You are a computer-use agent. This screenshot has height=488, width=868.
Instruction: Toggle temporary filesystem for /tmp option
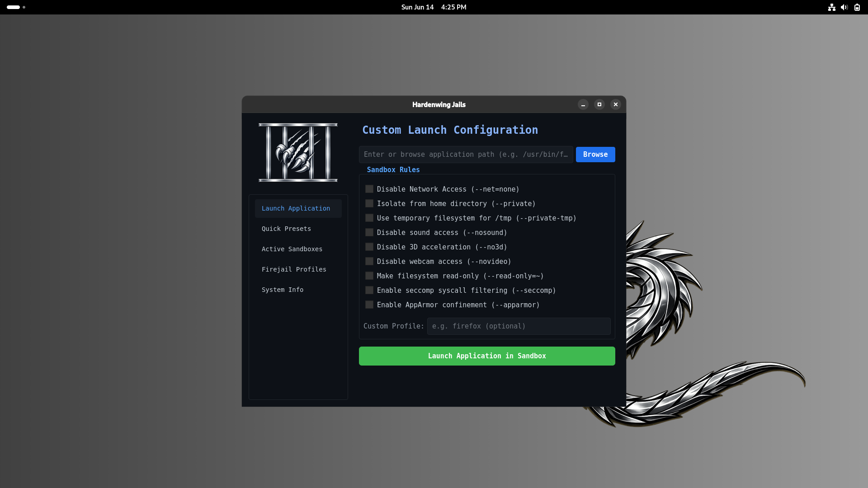click(369, 218)
